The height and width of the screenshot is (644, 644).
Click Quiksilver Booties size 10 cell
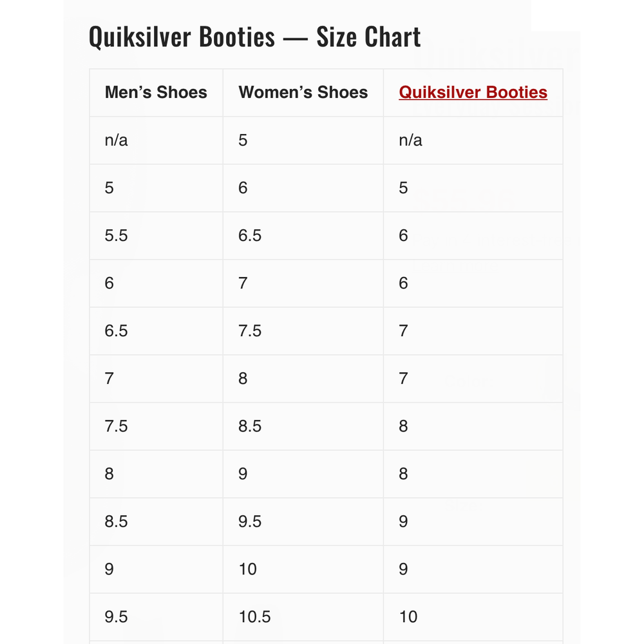pyautogui.click(x=408, y=617)
